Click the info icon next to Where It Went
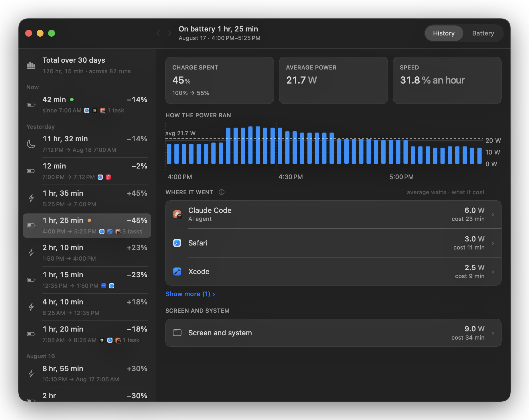Screen dimensions: 529x420 (222, 192)
